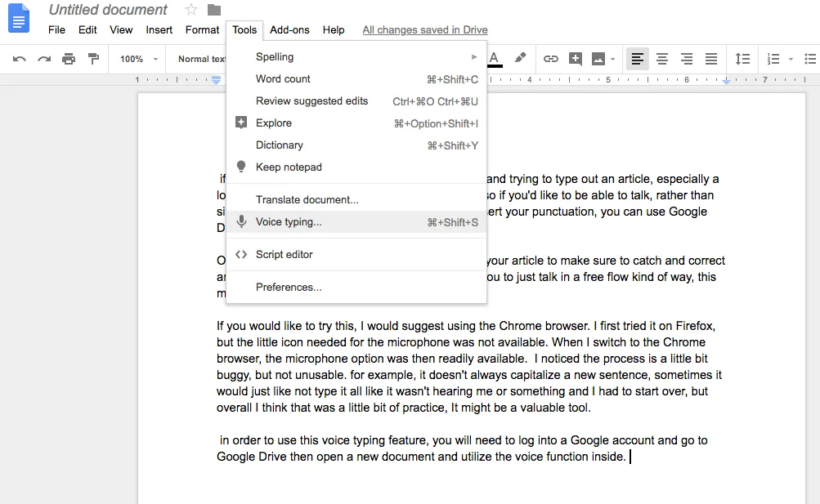
Task: Click the Google Docs home icon
Action: [19, 18]
